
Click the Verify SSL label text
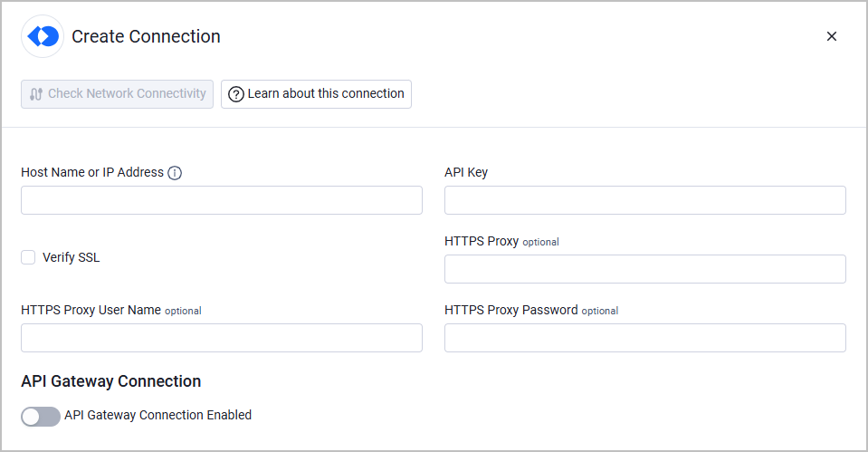click(x=71, y=257)
